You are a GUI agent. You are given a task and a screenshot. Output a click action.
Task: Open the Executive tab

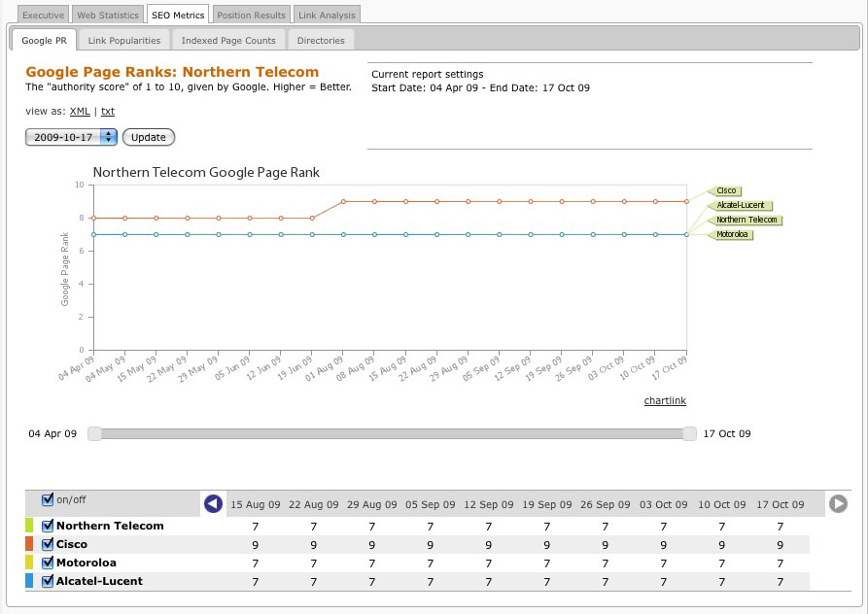(43, 15)
